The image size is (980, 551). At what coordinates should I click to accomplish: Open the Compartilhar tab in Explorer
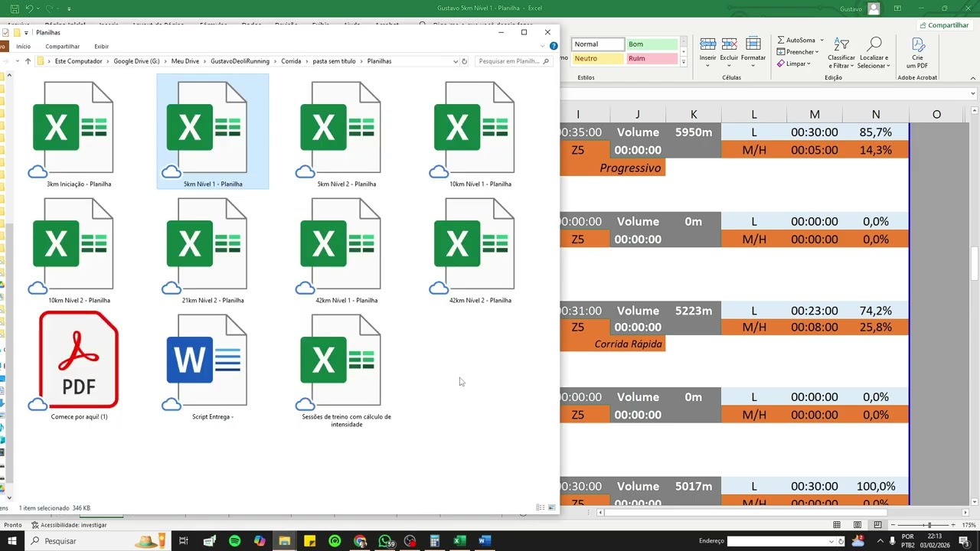[x=62, y=47]
